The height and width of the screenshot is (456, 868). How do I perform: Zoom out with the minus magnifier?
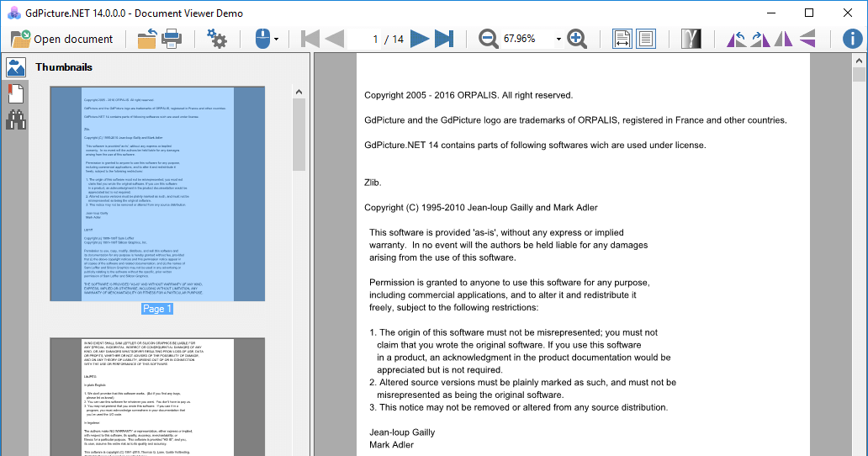click(488, 39)
